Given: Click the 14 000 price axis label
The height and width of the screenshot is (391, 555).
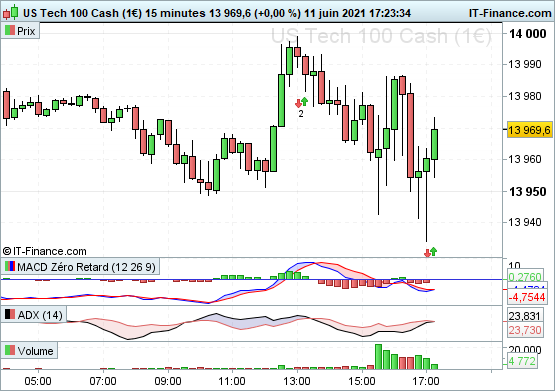Looking at the screenshot, I should pyautogui.click(x=527, y=34).
